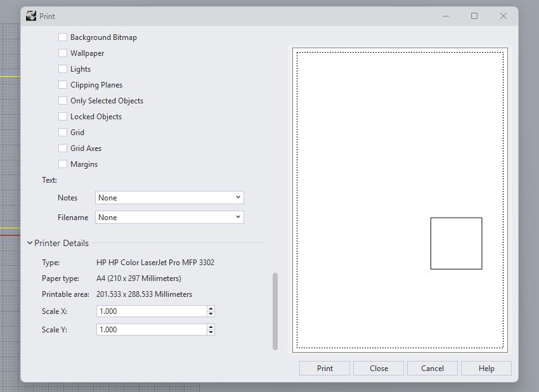Click the Scale X input field

(152, 311)
